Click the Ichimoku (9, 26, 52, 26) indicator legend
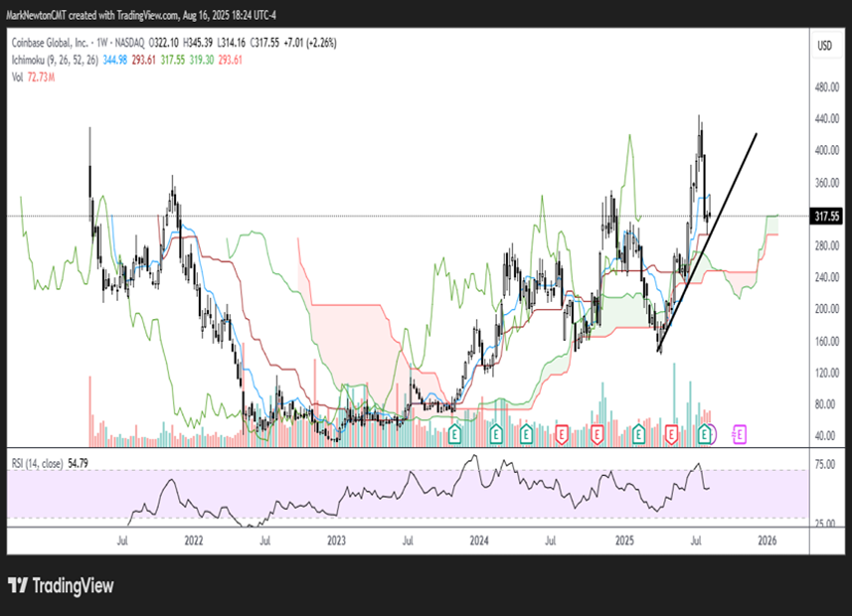The height and width of the screenshot is (616, 852). (x=57, y=60)
